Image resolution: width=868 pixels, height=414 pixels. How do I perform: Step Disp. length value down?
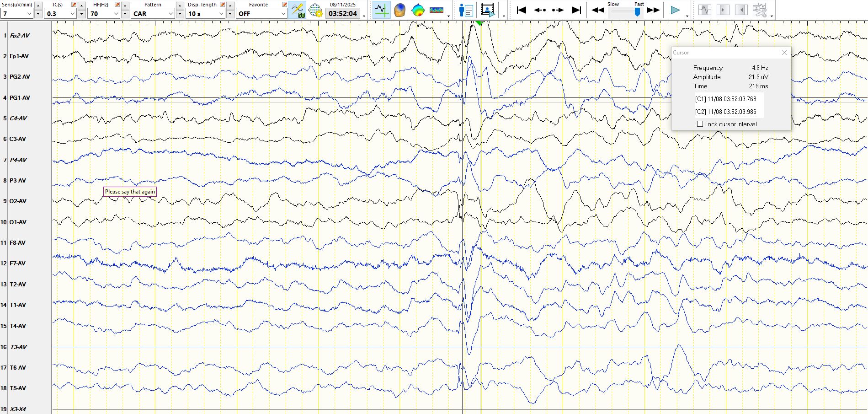pos(230,14)
